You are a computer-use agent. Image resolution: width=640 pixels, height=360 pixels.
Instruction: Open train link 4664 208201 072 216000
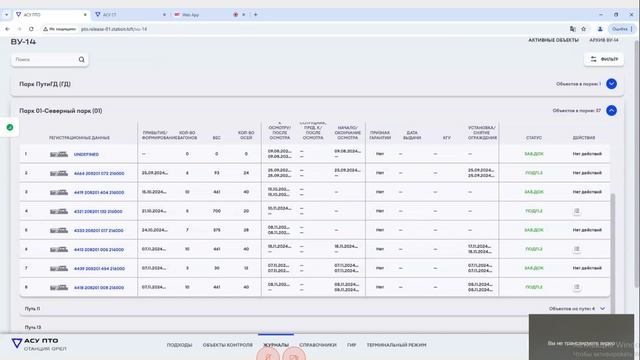(99, 173)
